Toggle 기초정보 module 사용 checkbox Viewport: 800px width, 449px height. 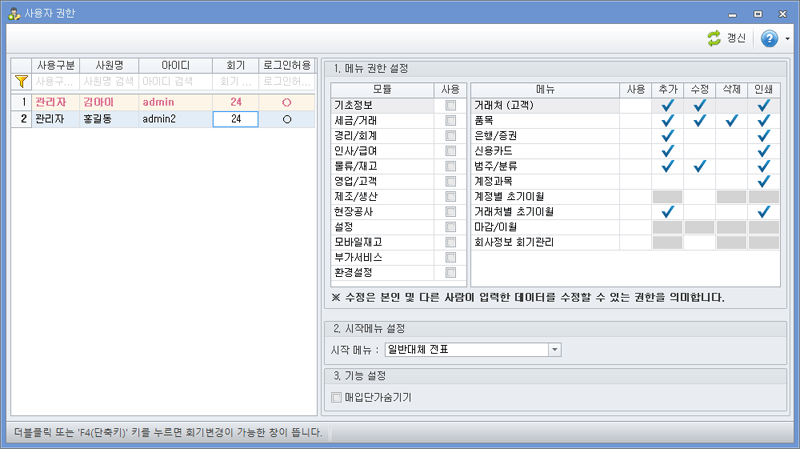click(451, 105)
